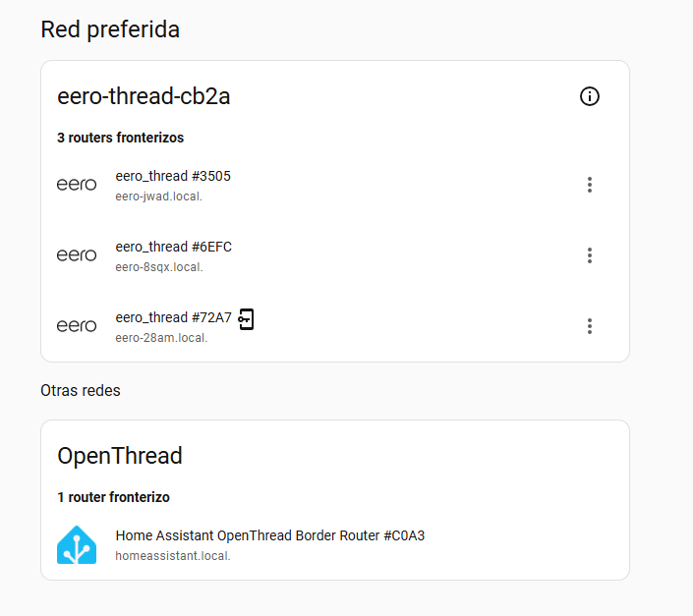Click the phone key credentials icon
The image size is (693, 616).
(x=247, y=318)
